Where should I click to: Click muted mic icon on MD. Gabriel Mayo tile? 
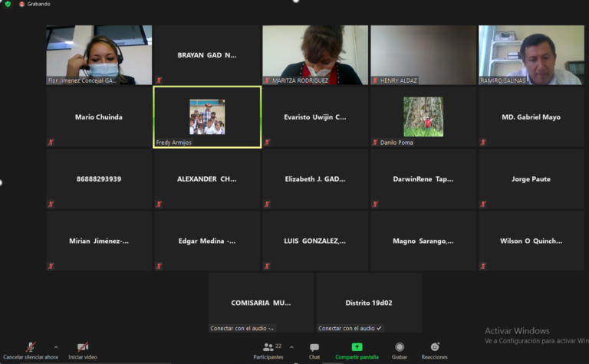483,143
